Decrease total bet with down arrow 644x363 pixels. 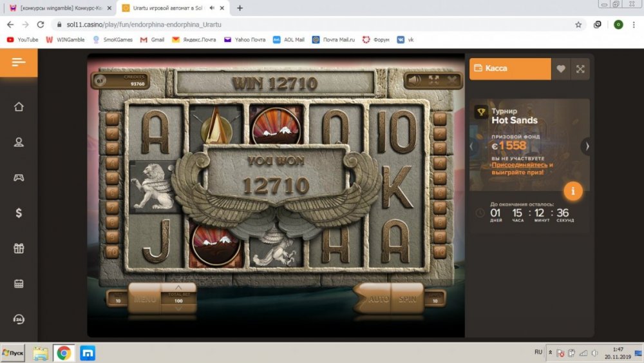pos(178,308)
